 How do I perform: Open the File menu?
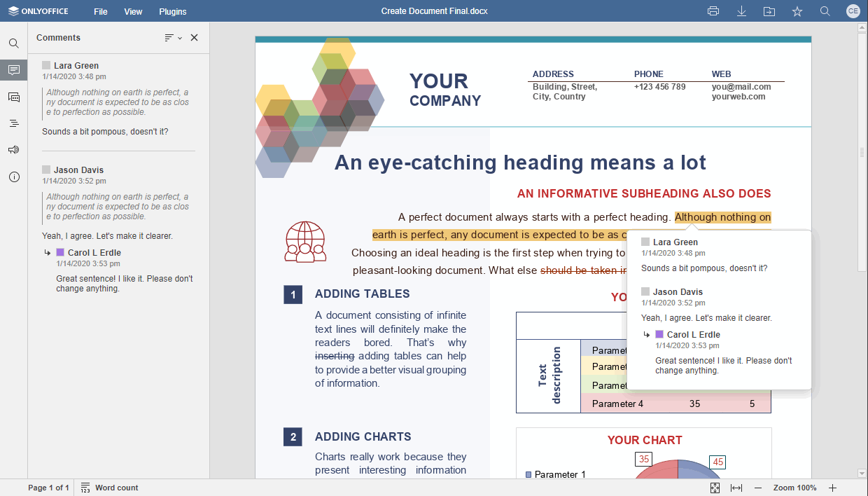pyautogui.click(x=101, y=12)
